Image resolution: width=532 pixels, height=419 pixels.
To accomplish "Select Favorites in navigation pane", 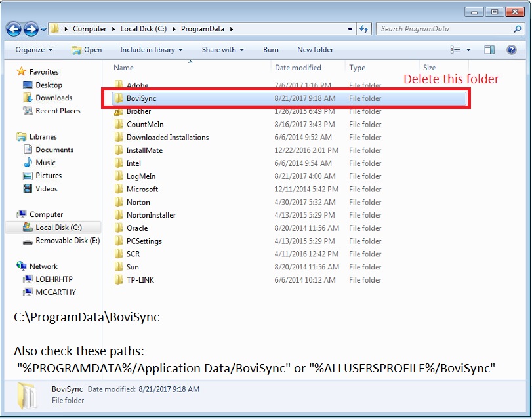I will pyautogui.click(x=44, y=72).
